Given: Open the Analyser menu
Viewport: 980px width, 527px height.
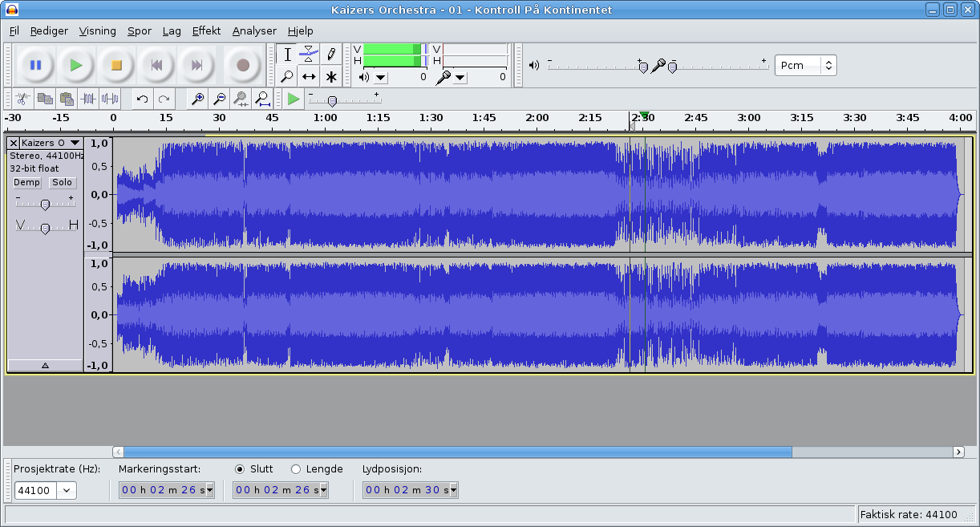Looking at the screenshot, I should (x=254, y=31).
